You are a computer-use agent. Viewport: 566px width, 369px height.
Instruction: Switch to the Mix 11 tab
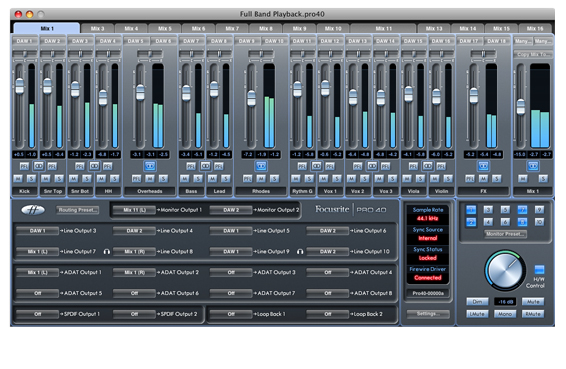point(383,29)
